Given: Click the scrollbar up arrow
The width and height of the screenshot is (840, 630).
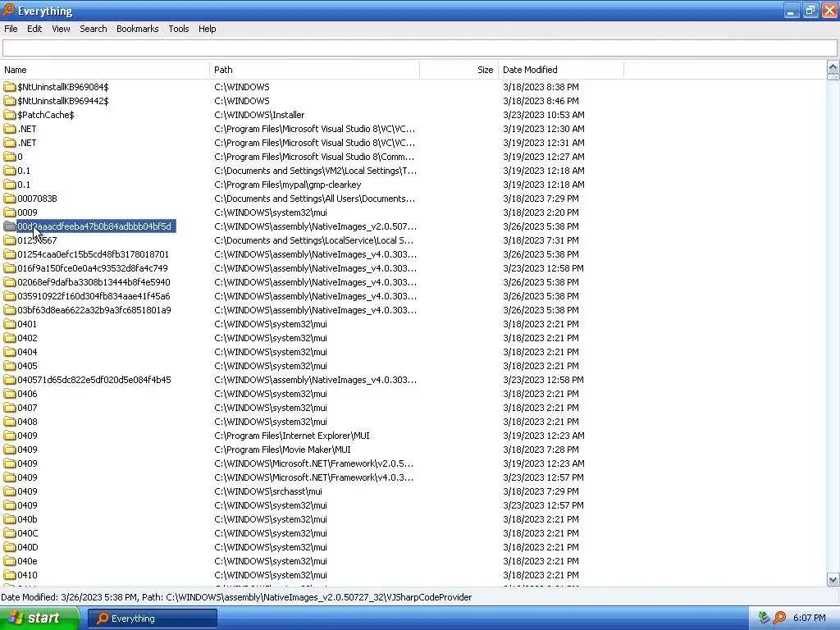Looking at the screenshot, I should [x=833, y=67].
